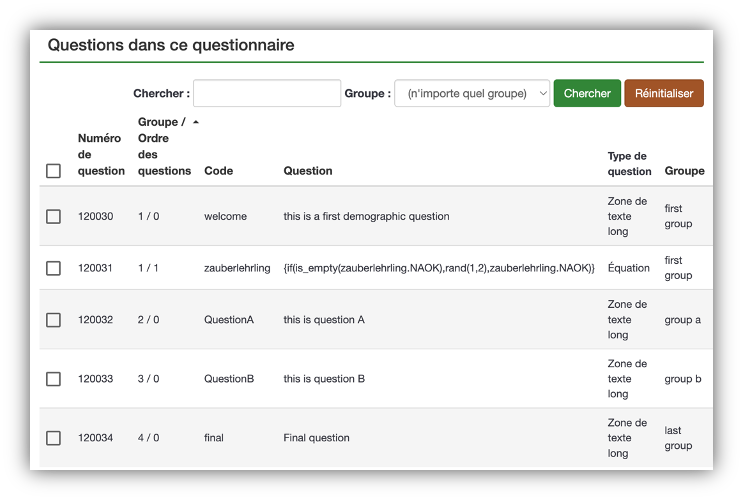Viewport: 744px width, 500px height.
Task: Sort by the Groupe column header
Action: tap(684, 171)
